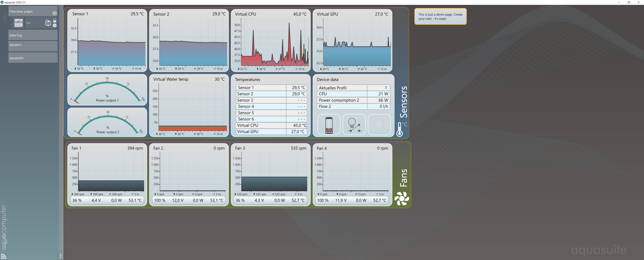Select the Cpx page label
This screenshot has width=644, height=260.
(x=28, y=23)
